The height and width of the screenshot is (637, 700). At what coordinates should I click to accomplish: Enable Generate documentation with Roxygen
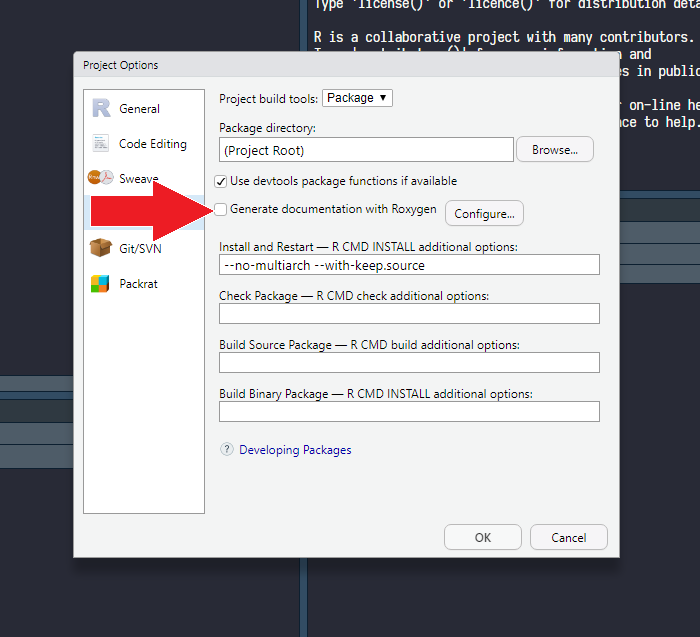pyautogui.click(x=221, y=209)
